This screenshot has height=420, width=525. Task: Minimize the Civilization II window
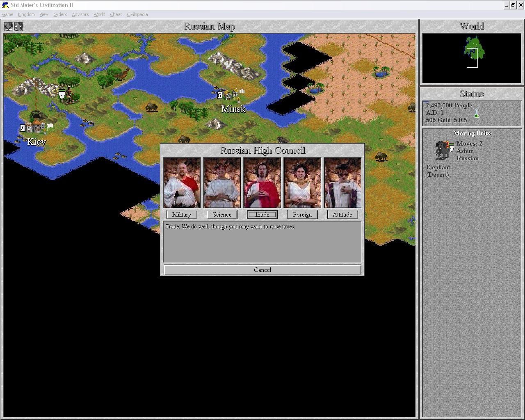[x=507, y=5]
